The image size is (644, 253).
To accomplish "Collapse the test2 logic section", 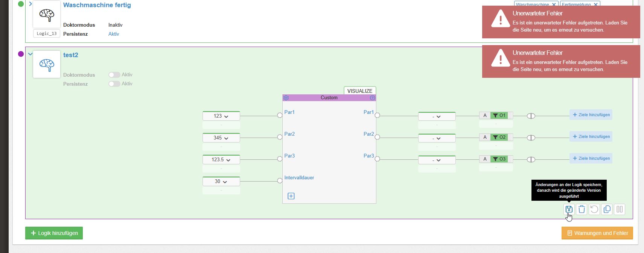I will tap(30, 54).
